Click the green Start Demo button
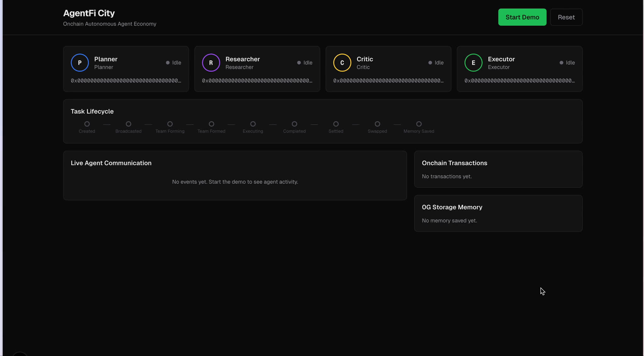Image resolution: width=644 pixels, height=356 pixels. coord(522,17)
